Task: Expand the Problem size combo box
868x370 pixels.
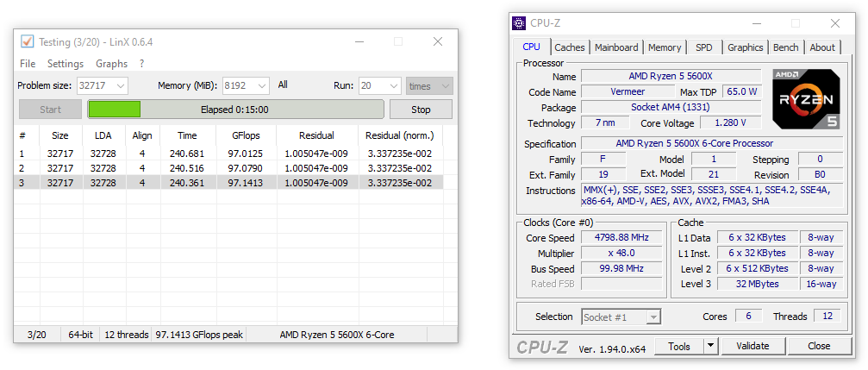Action: [120, 85]
